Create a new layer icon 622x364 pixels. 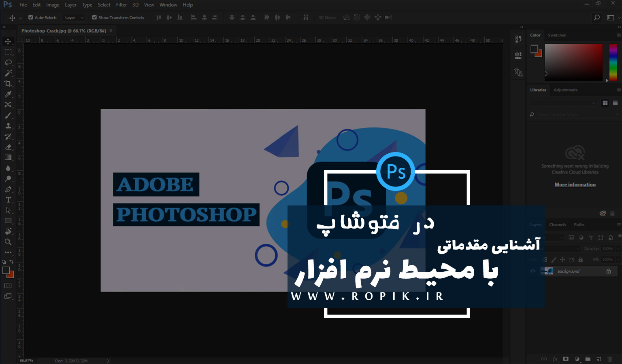coord(599,359)
